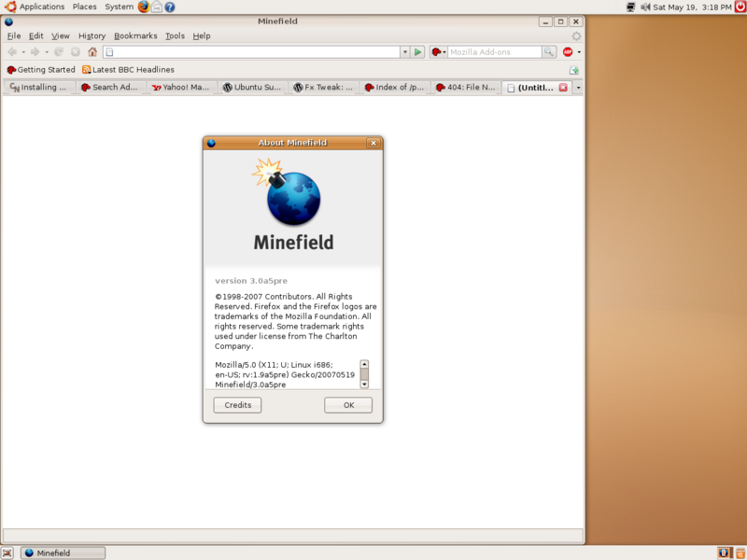Open the View menu
Image resolution: width=747 pixels, height=560 pixels.
point(61,35)
